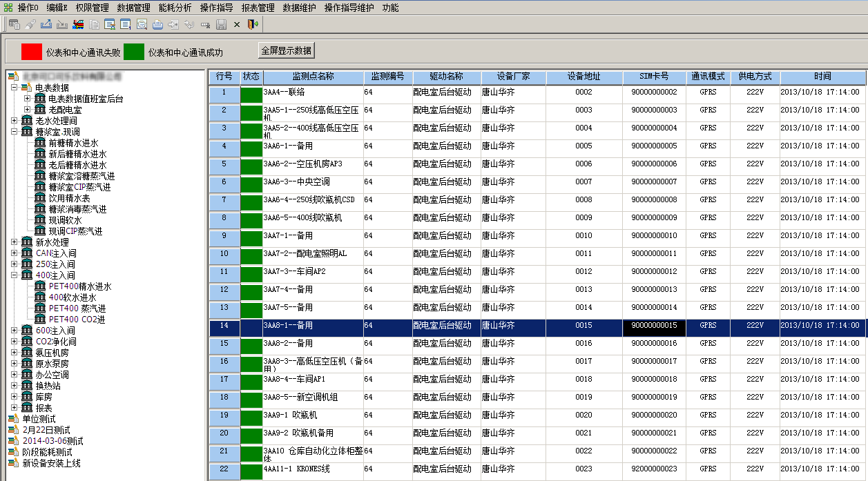
Task: Click the colorful flag icon on the toolbar
Action: (x=79, y=25)
